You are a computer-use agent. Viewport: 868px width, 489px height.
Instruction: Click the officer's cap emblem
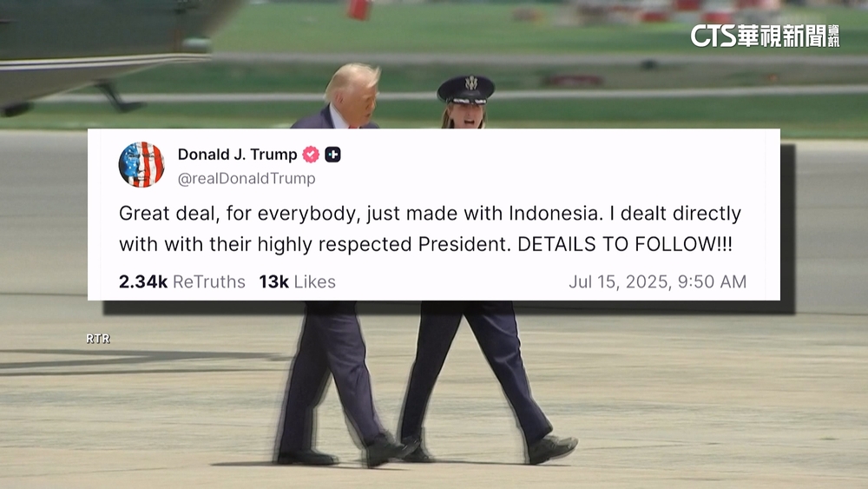pos(470,83)
